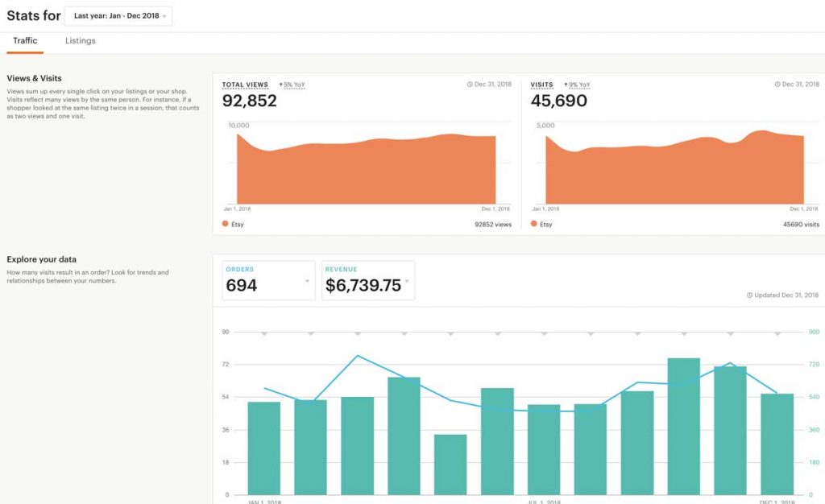Click the orange Visits area chart
The height and width of the screenshot is (504, 825).
(x=674, y=169)
